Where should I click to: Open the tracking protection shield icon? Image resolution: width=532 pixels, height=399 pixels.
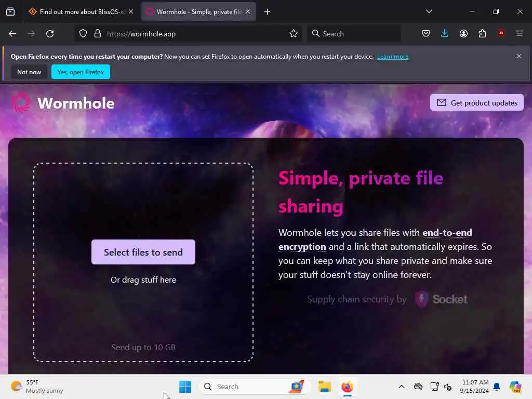pyautogui.click(x=83, y=34)
